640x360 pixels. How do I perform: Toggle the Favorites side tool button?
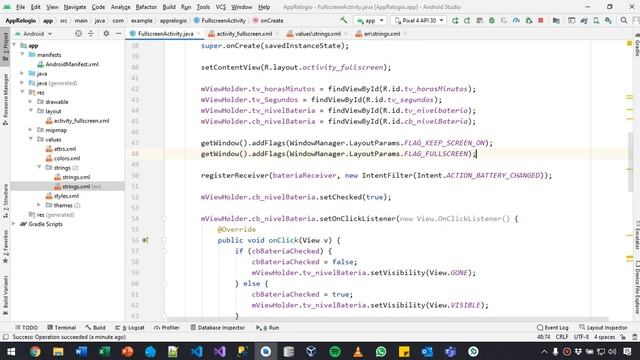pyautogui.click(x=5, y=247)
